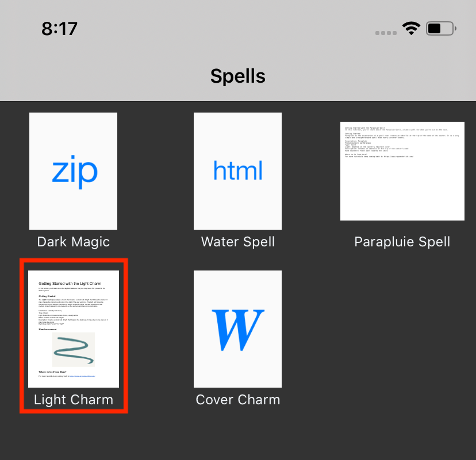
Task: Open the Parapluie Spell text document
Action: (402, 171)
